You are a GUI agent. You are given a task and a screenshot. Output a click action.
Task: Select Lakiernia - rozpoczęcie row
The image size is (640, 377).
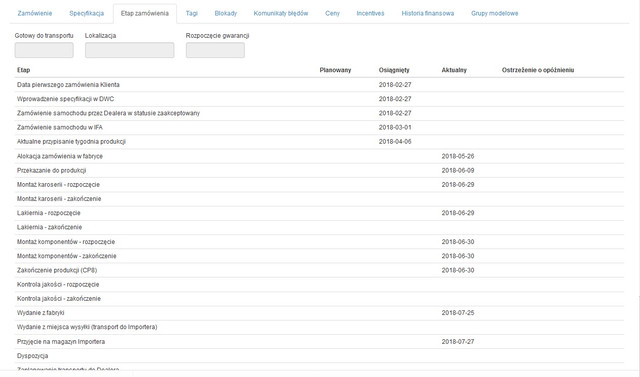(x=319, y=213)
